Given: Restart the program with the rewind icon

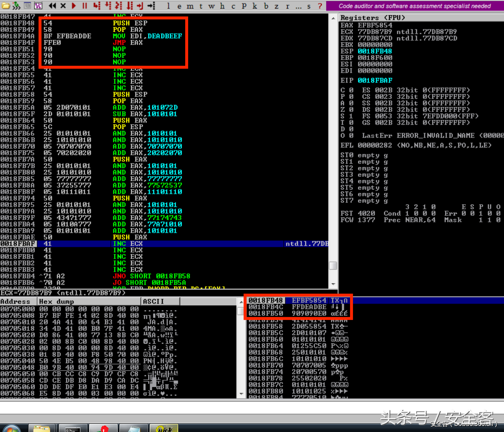Looking at the screenshot, I should tap(52, 6).
